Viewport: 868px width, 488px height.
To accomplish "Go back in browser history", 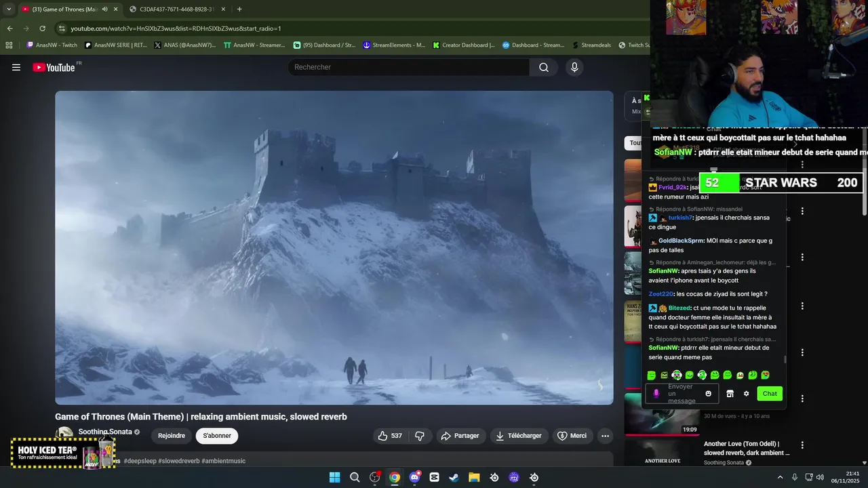I will point(9,28).
